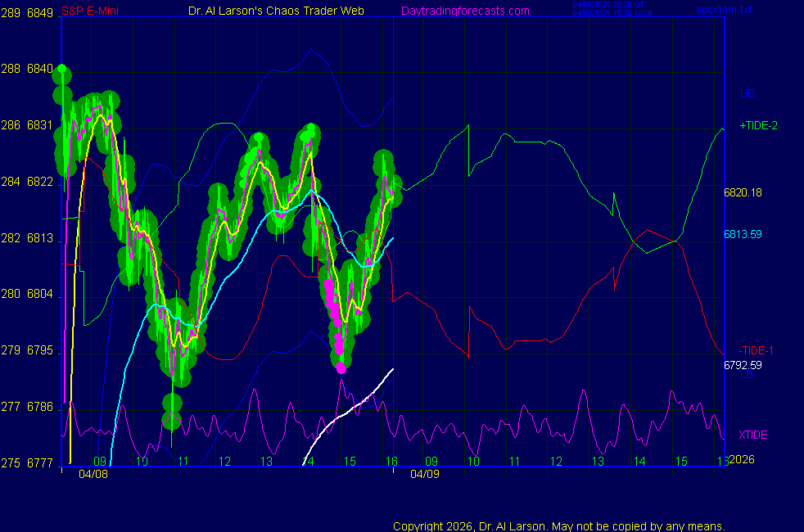Click the UB upper band label
The height and width of the screenshot is (532, 804).
pos(747,93)
